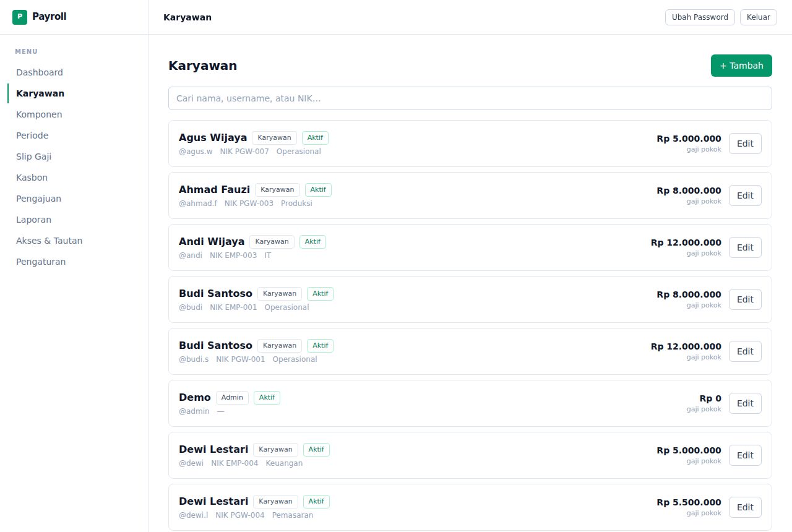792x532 pixels.
Task: Click the green Payroll logo icon
Action: 20,17
